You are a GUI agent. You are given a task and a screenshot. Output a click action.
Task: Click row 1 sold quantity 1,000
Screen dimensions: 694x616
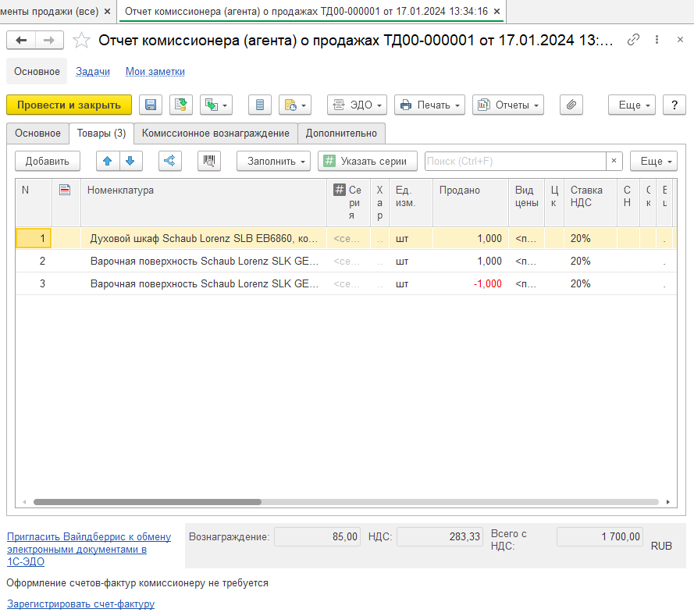click(x=471, y=239)
